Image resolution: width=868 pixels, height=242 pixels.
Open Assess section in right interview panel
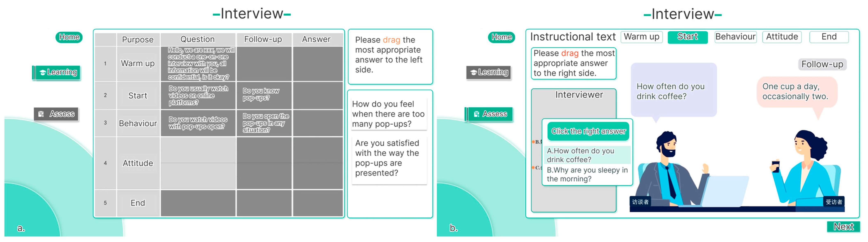pos(490,114)
